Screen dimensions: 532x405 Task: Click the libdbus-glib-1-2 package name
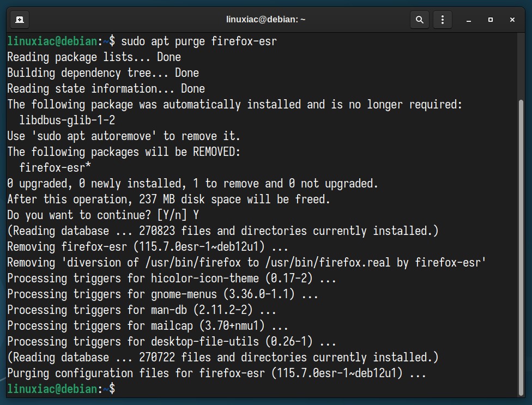[67, 120]
